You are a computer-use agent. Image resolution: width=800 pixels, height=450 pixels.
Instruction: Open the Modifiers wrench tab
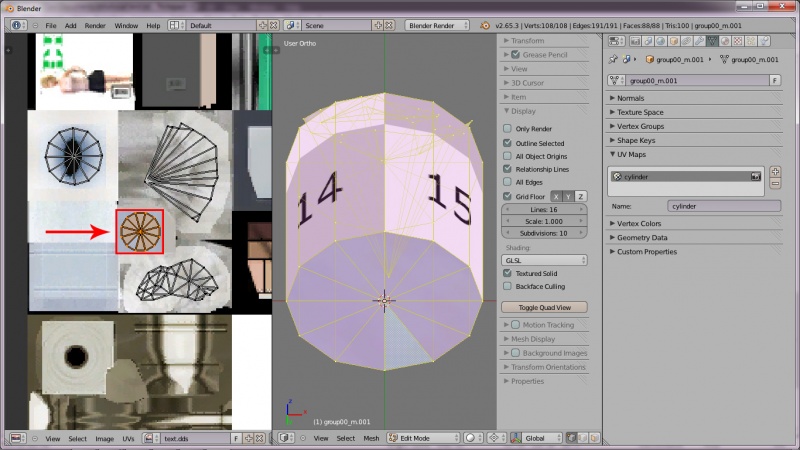(x=699, y=41)
